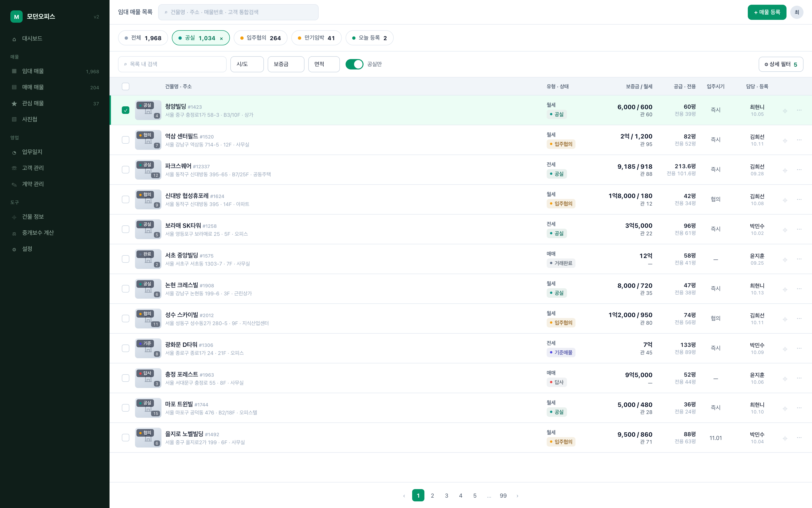This screenshot has height=508, width=812.
Task: Open 설정 gear icon in sidebar
Action: pos(14,249)
